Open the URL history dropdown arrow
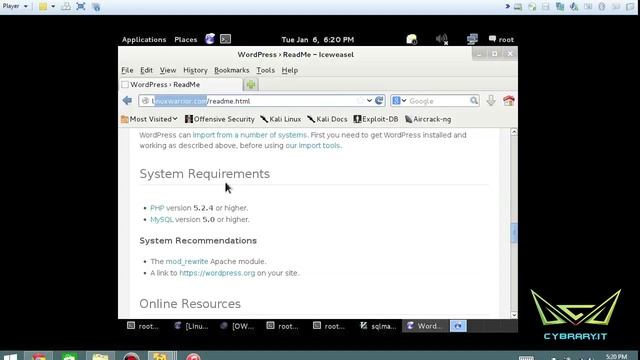 tap(369, 100)
